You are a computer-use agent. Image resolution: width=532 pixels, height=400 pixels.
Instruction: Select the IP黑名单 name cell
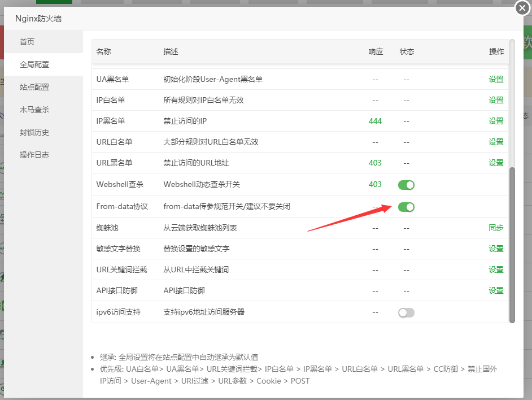pos(111,121)
